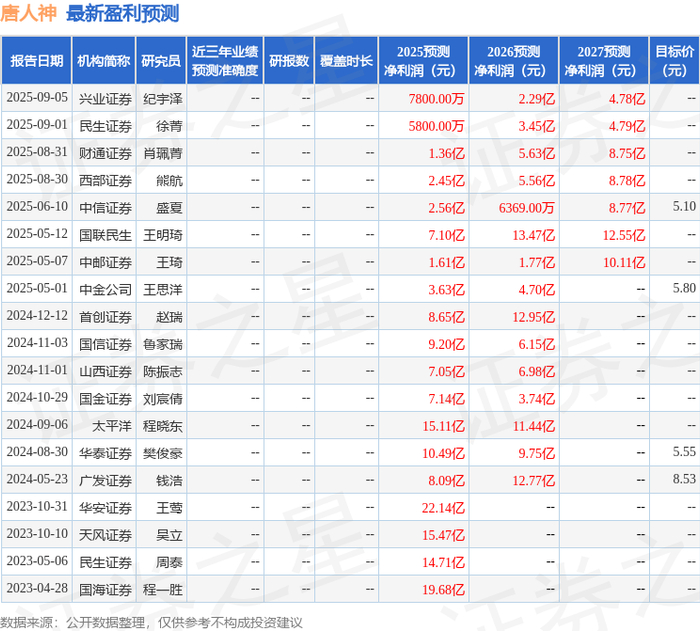Select the 中邮证券 institution cell
The image size is (700, 631).
coord(105,262)
